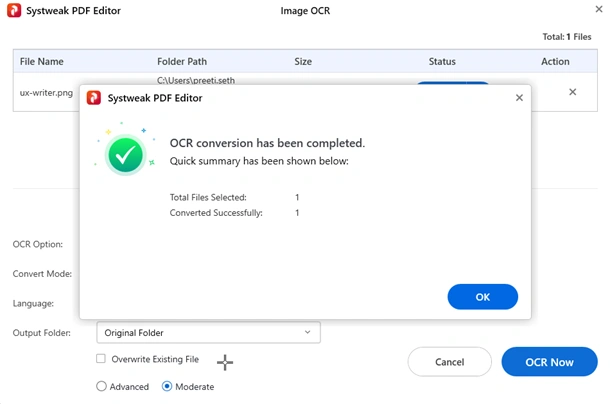
Task: Open the Output Folder dropdown
Action: (209, 332)
